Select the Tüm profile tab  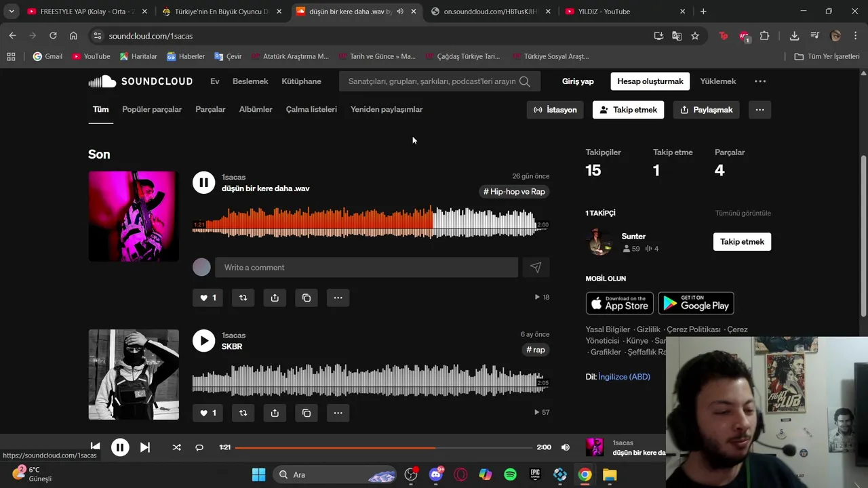(x=100, y=109)
